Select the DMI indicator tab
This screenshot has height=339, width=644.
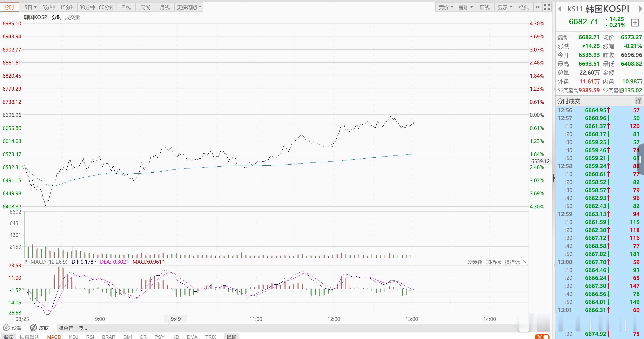[x=127, y=337]
